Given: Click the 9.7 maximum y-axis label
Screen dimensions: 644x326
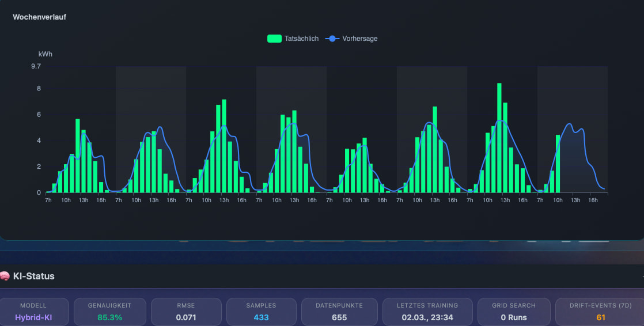Looking at the screenshot, I should [36, 66].
